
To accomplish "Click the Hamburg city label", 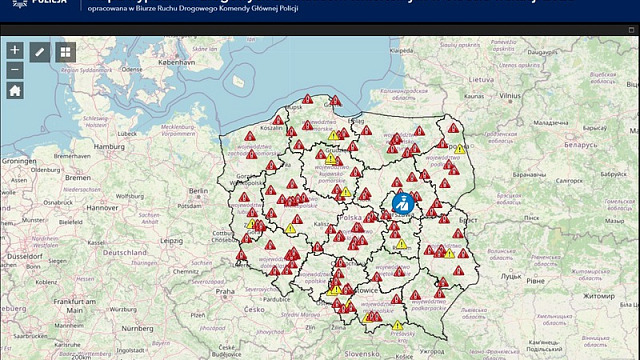I will (x=109, y=147).
